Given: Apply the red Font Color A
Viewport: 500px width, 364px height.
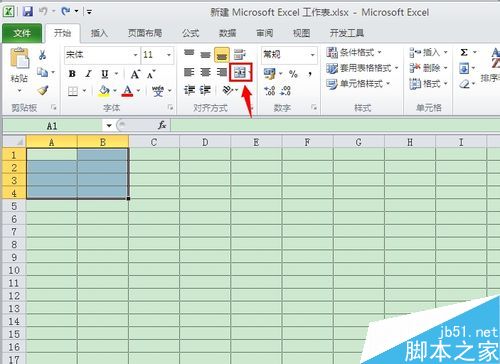Looking at the screenshot, I should tap(128, 91).
